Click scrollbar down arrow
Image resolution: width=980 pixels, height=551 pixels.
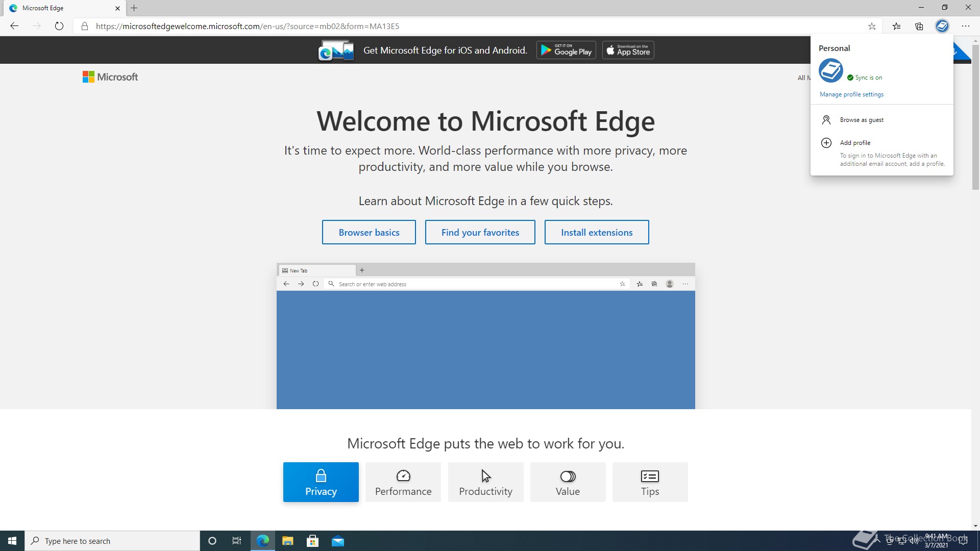(x=975, y=525)
